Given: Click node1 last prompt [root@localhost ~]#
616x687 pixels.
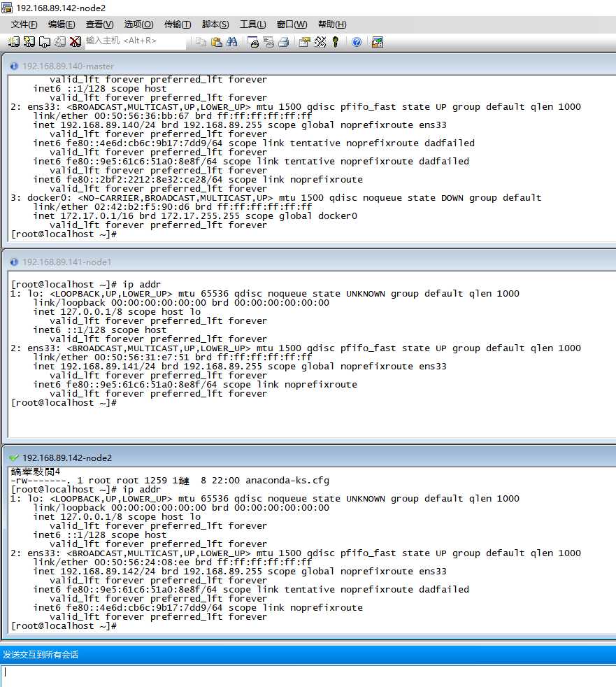Looking at the screenshot, I should (x=64, y=403).
